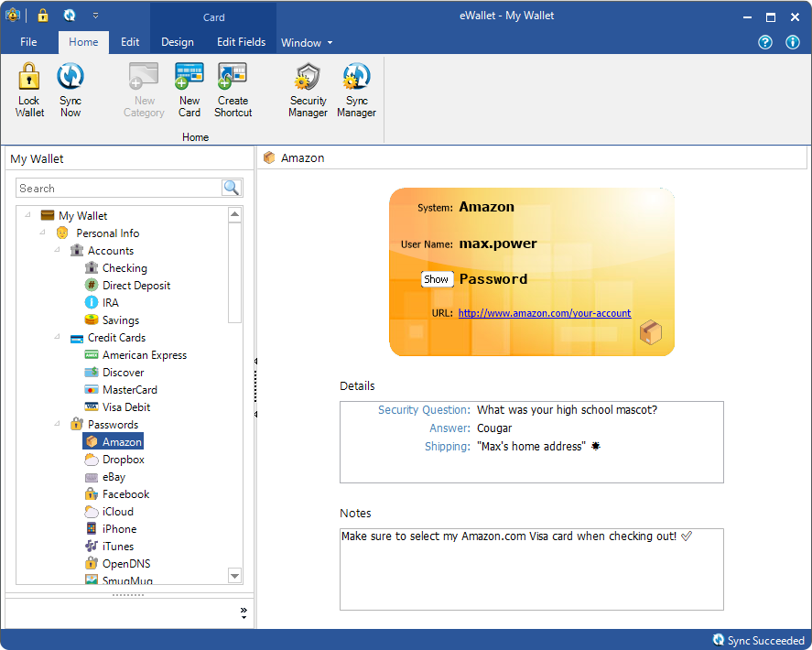Click inside the Search input field
812x650 pixels.
pyautogui.click(x=119, y=188)
